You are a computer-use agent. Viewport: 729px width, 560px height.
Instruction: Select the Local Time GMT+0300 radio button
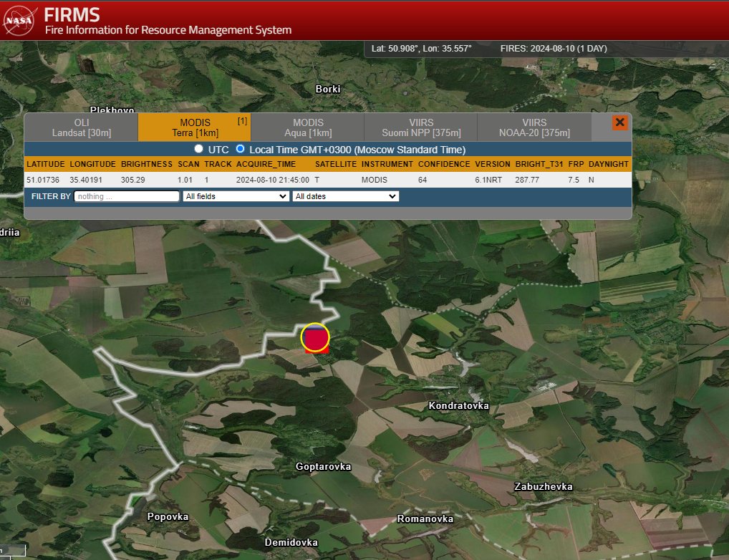240,149
